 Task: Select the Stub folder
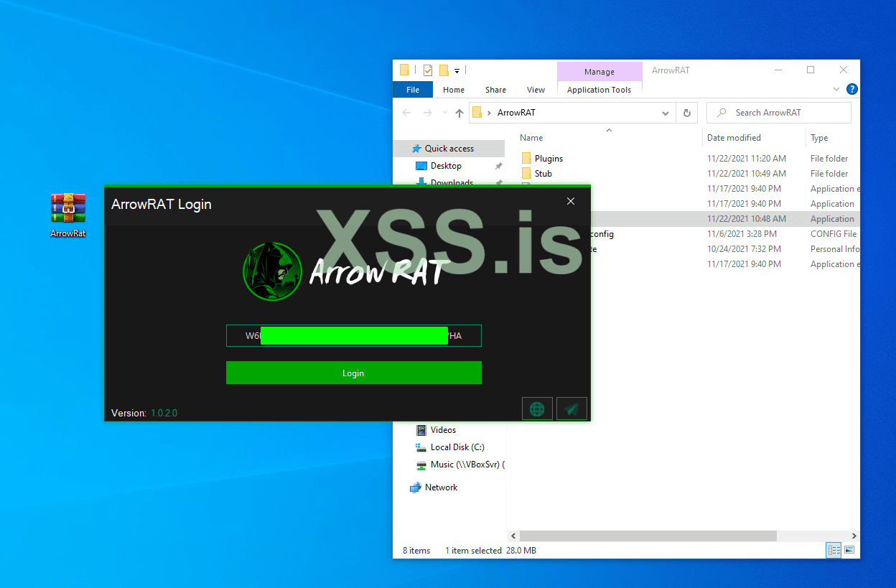tap(543, 174)
